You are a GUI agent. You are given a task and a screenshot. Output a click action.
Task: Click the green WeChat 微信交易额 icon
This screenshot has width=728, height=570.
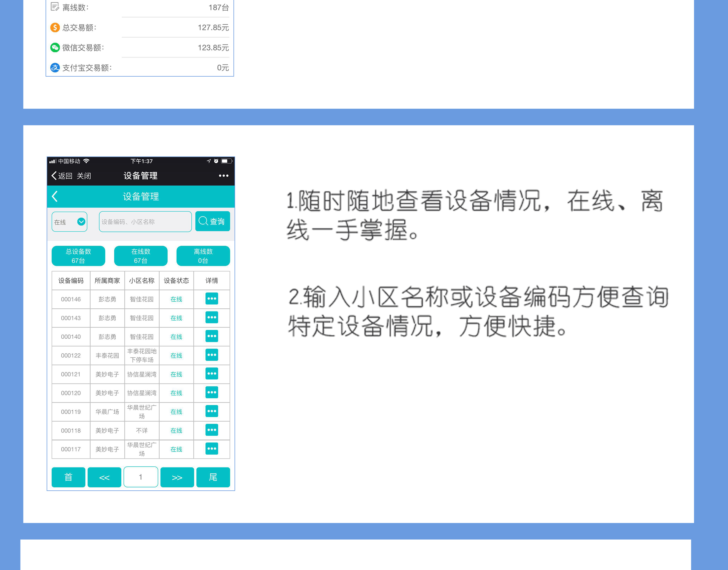click(x=55, y=47)
